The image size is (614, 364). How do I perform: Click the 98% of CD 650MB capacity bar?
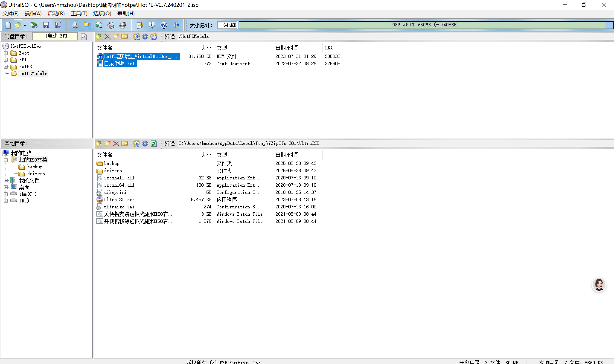coord(426,25)
